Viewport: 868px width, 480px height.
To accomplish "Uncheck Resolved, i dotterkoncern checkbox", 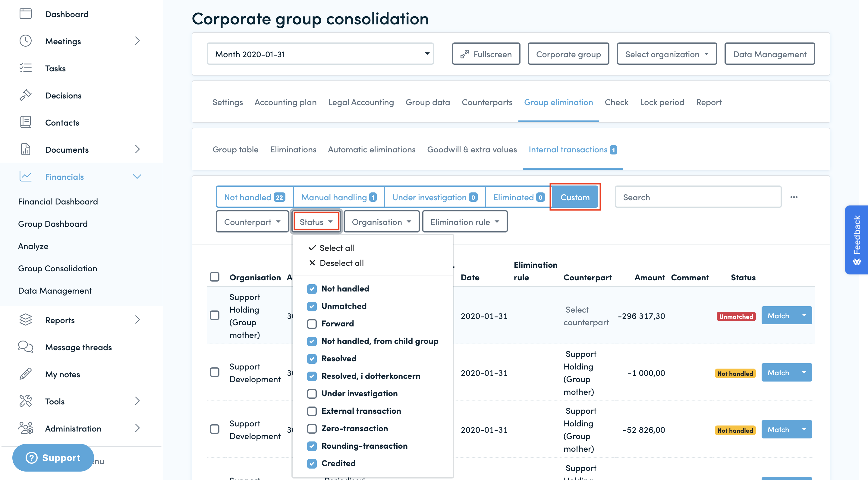I will click(x=312, y=376).
